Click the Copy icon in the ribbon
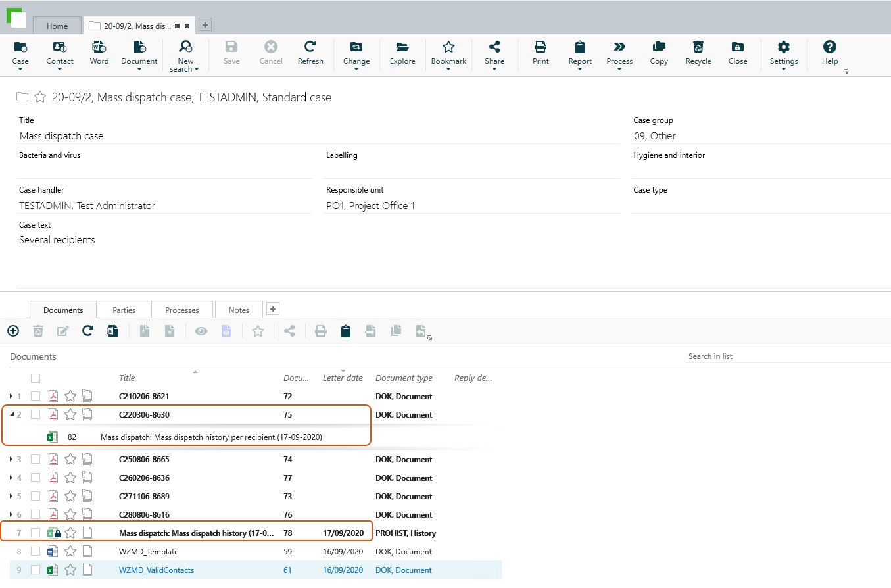Image resolution: width=891 pixels, height=588 pixels. click(658, 47)
